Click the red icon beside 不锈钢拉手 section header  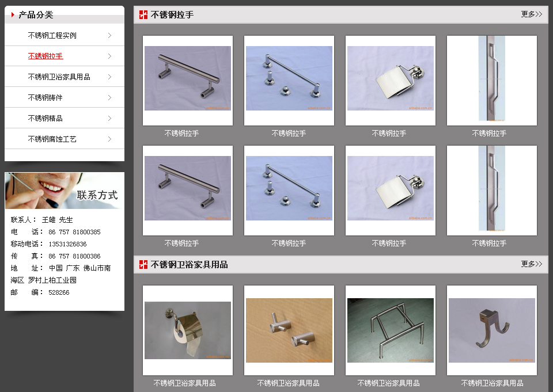pos(143,14)
